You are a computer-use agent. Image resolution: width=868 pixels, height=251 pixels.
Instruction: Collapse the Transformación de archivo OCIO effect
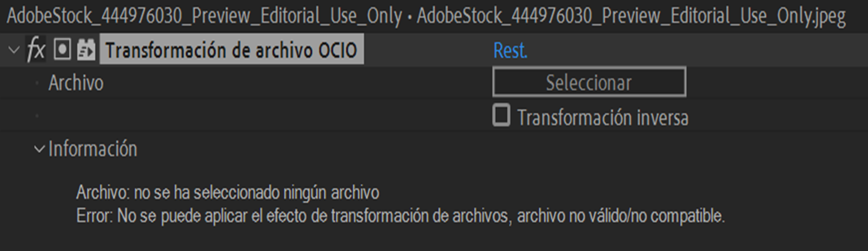(x=14, y=49)
